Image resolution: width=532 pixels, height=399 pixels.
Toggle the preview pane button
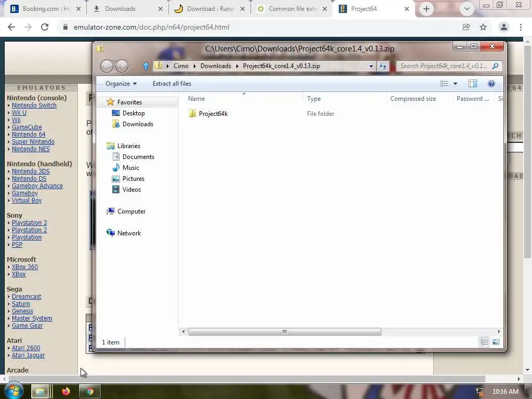click(x=473, y=84)
